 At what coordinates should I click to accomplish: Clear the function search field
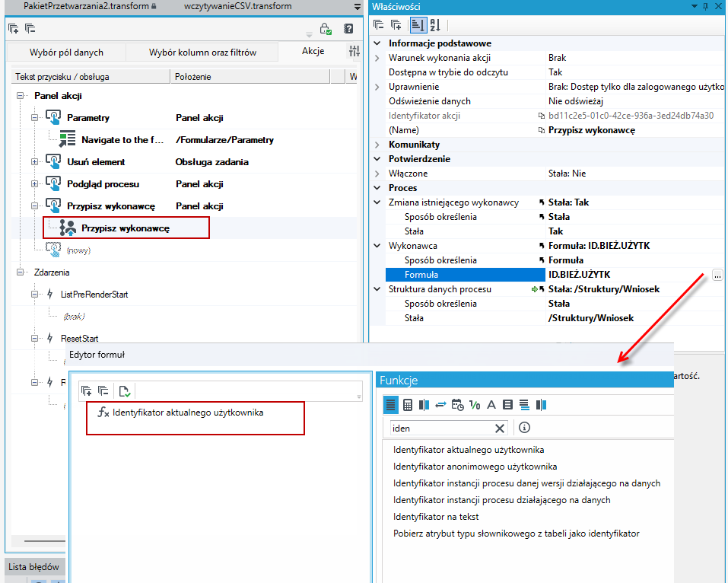(500, 428)
